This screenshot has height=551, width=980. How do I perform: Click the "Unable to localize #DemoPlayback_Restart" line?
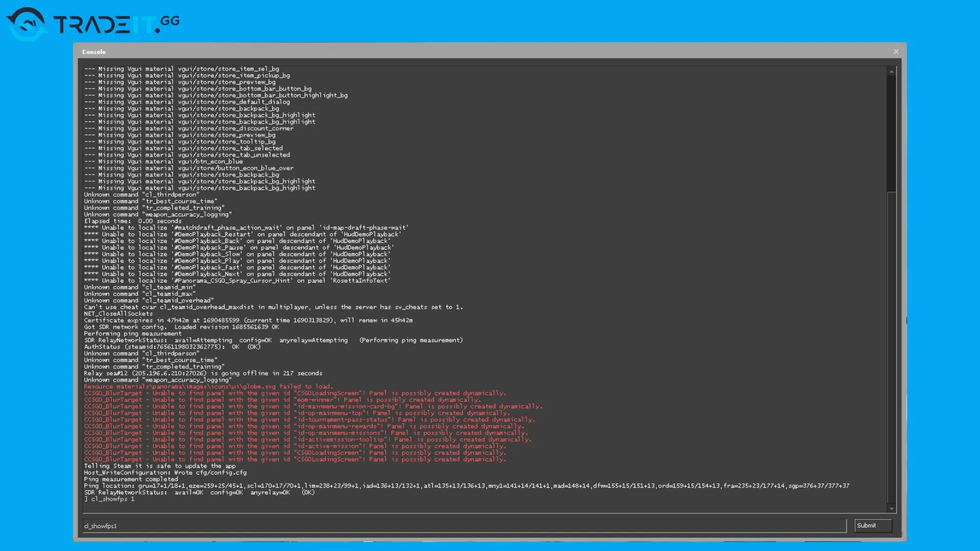(x=242, y=234)
